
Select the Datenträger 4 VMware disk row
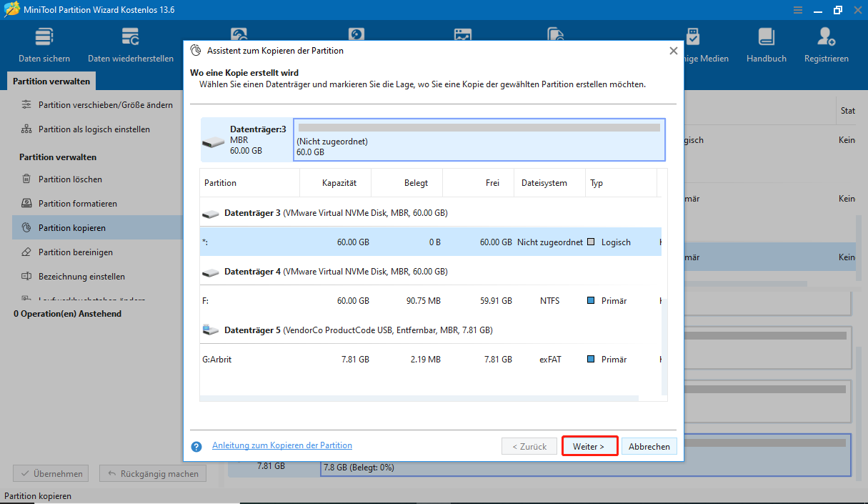(x=431, y=272)
